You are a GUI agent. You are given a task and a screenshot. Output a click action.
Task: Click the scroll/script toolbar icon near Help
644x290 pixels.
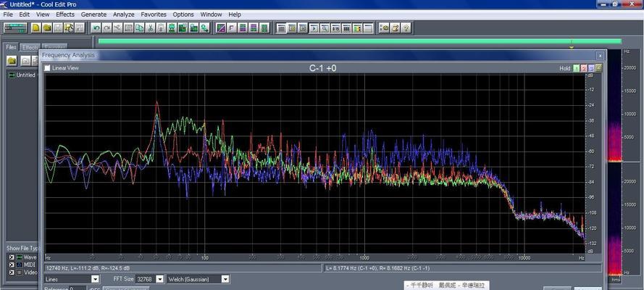[x=395, y=28]
